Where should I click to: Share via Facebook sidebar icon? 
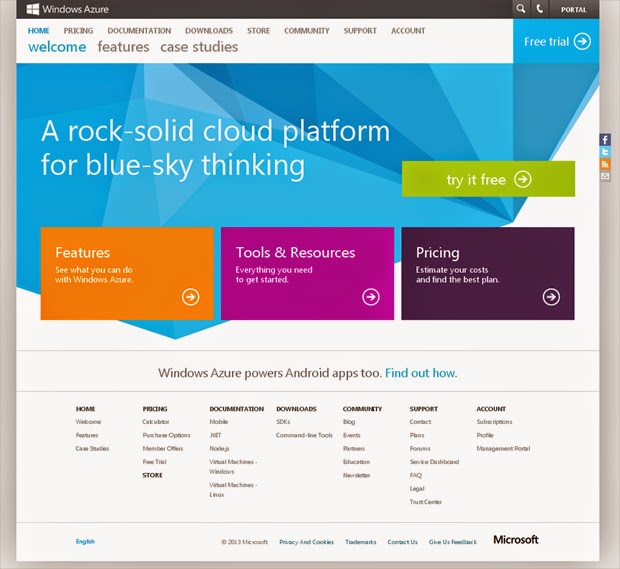click(605, 139)
